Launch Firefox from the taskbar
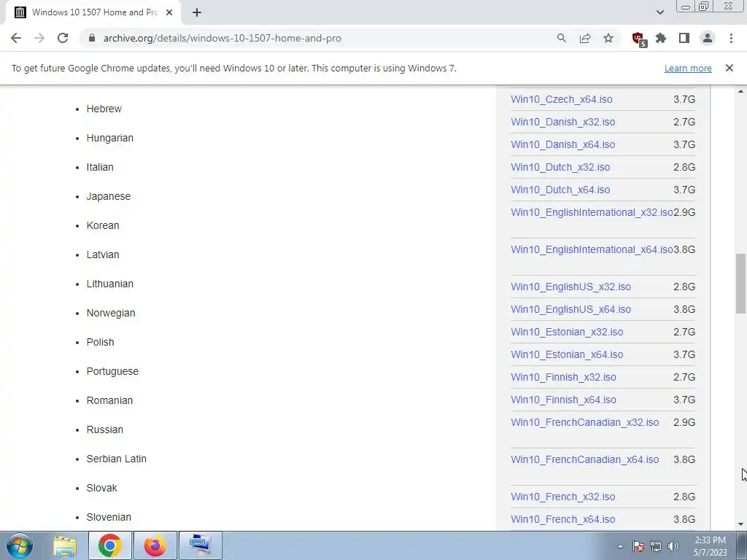Viewport: 747px width, 560px height. pos(155,545)
